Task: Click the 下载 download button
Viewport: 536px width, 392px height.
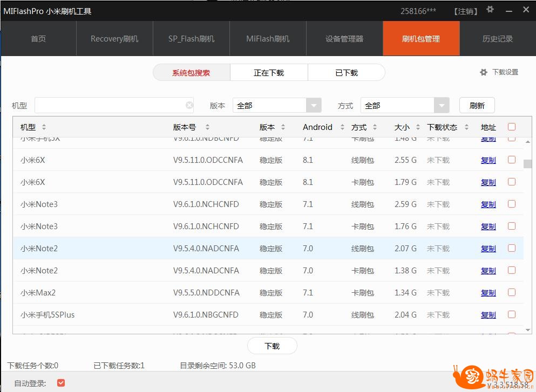Action: (272, 346)
